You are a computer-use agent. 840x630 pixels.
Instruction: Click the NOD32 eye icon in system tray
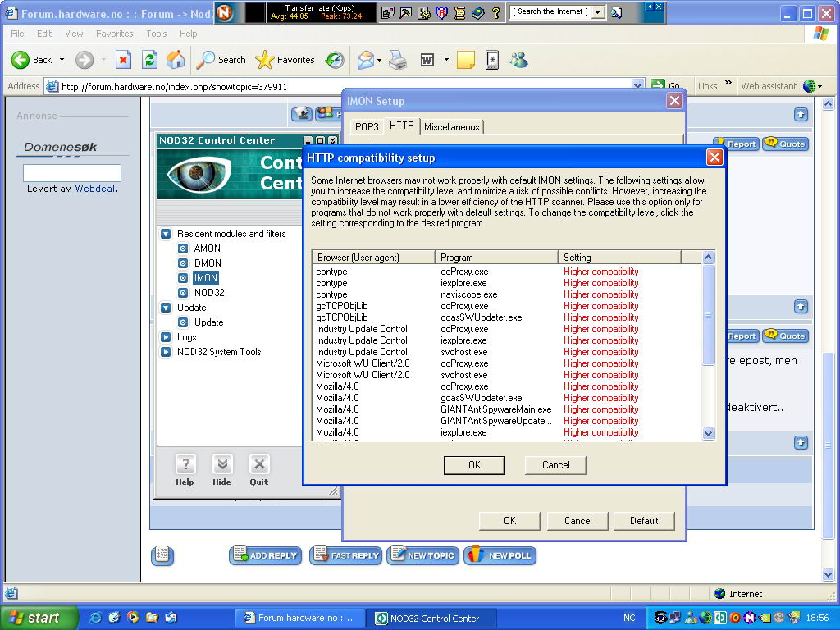tap(660, 618)
